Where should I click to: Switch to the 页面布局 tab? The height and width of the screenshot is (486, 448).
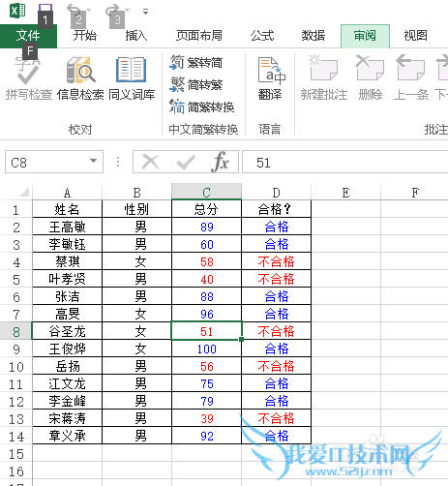click(x=199, y=36)
